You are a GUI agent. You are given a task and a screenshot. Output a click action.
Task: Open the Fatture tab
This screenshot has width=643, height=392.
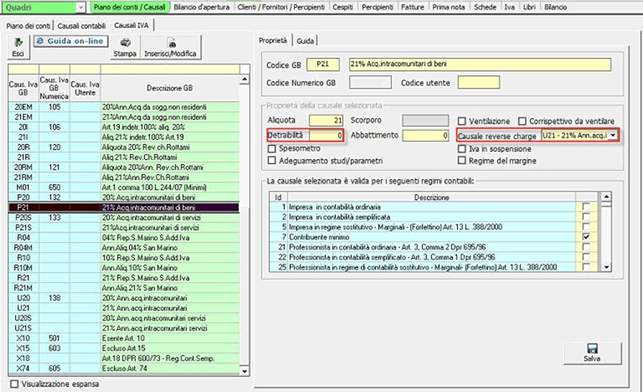pyautogui.click(x=413, y=7)
